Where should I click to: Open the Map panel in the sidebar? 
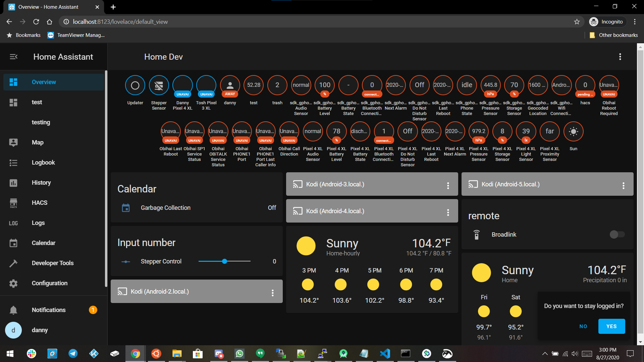point(37,142)
